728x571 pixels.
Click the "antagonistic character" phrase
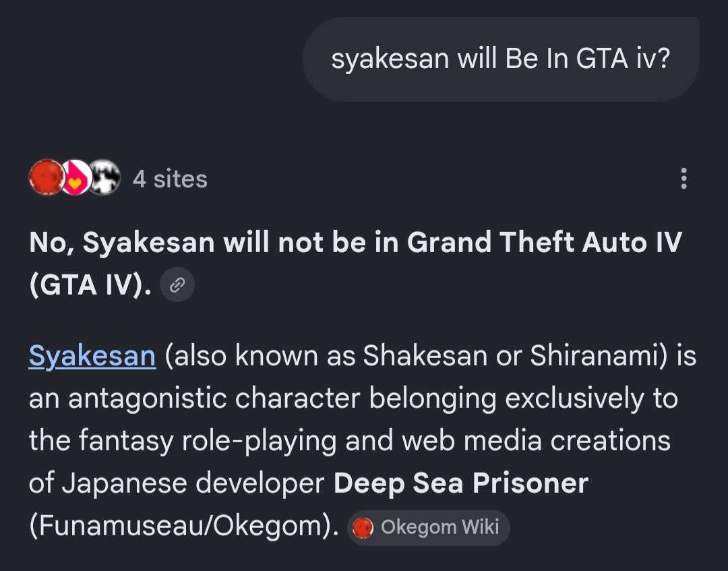tap(214, 399)
